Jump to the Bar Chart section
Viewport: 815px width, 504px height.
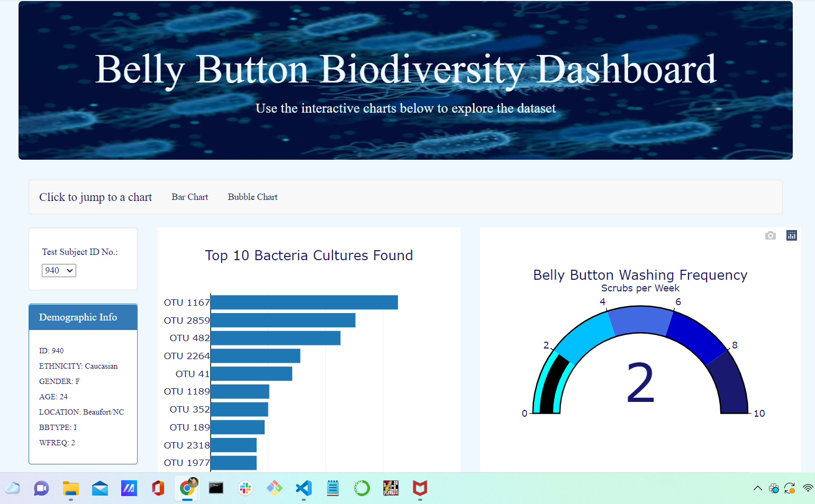(189, 197)
